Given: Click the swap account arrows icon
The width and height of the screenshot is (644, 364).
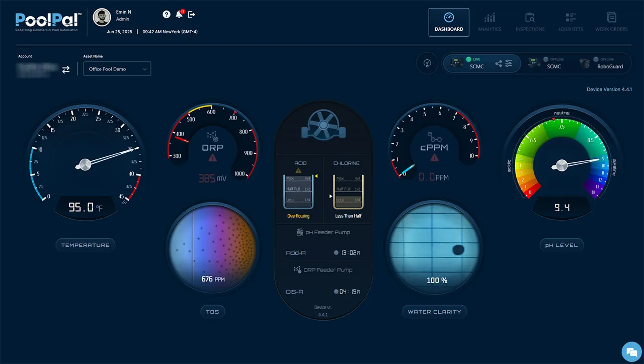Looking at the screenshot, I should pos(66,69).
